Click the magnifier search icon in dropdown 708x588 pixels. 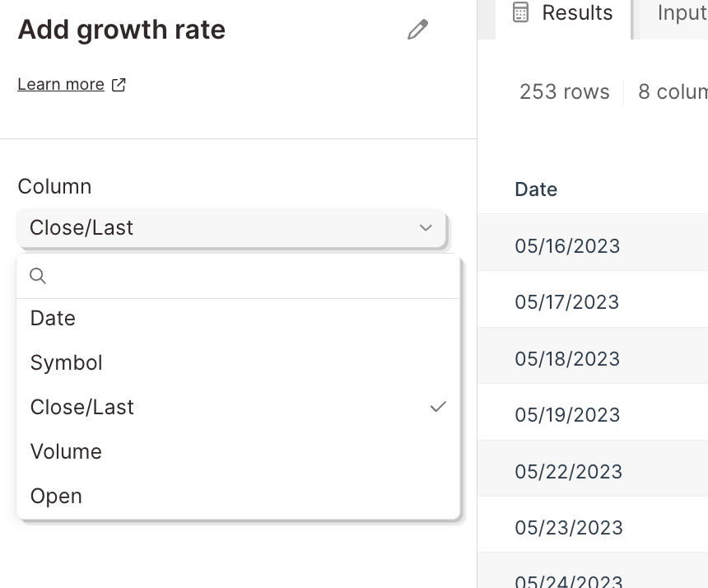[38, 276]
